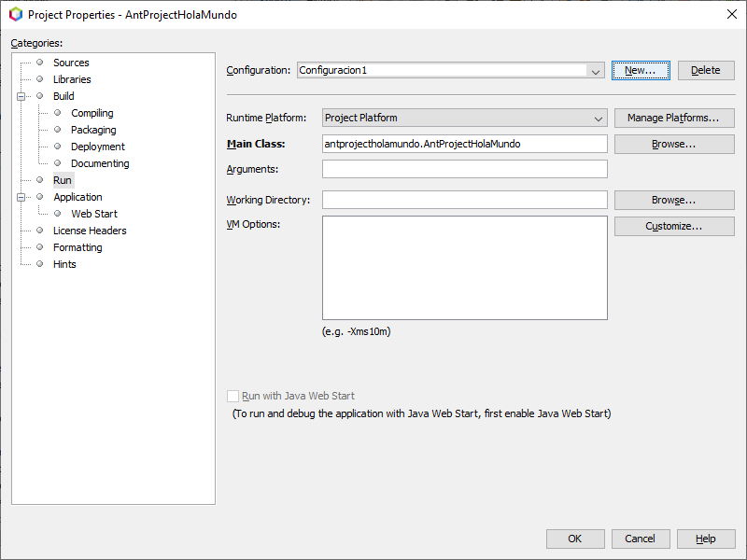The width and height of the screenshot is (747, 560).
Task: Open Manage Platforms dialog
Action: (x=673, y=118)
